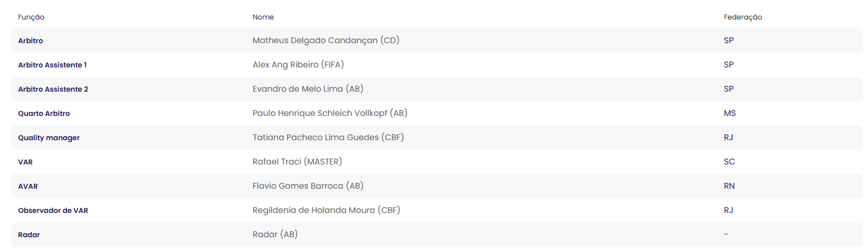The height and width of the screenshot is (252, 868).
Task: Click the Nome column header
Action: (x=263, y=17)
